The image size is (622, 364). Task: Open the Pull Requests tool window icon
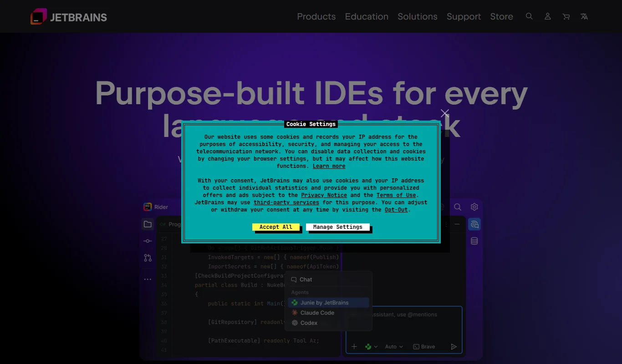[x=148, y=258]
